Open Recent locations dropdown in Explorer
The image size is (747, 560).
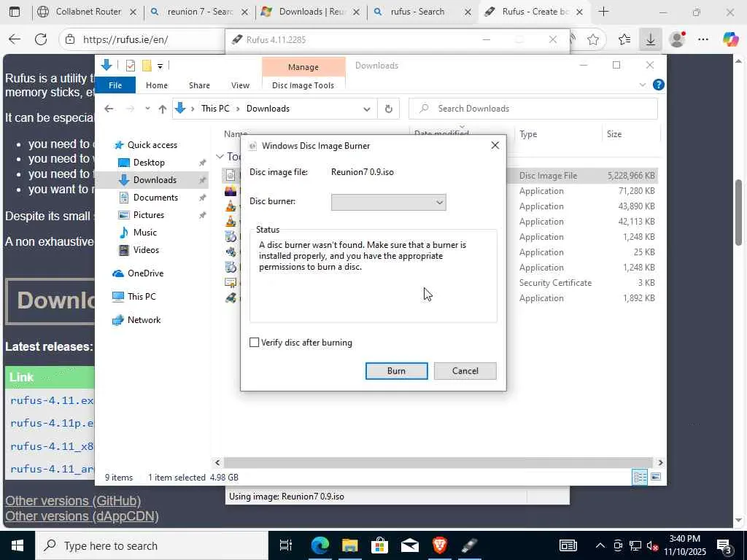[x=147, y=109]
